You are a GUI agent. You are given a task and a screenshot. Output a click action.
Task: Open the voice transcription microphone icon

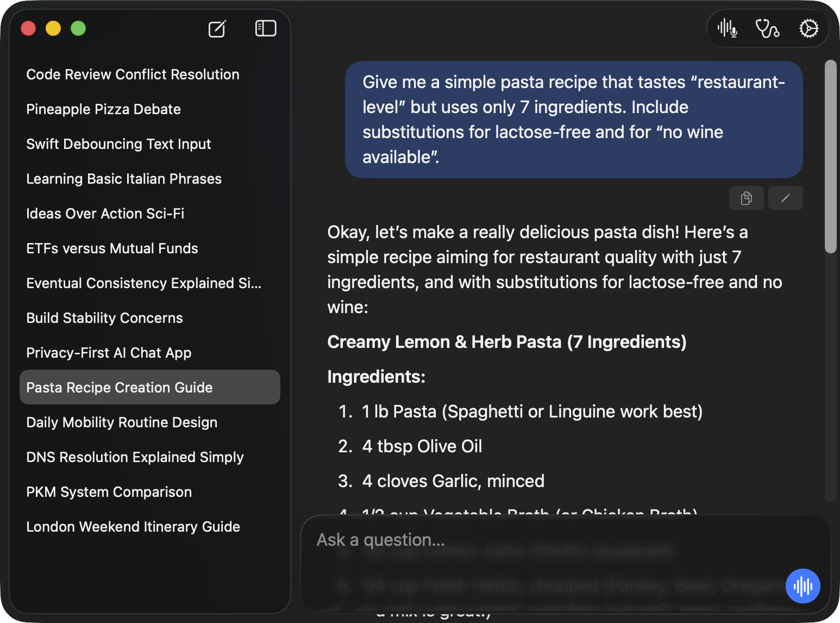727,28
